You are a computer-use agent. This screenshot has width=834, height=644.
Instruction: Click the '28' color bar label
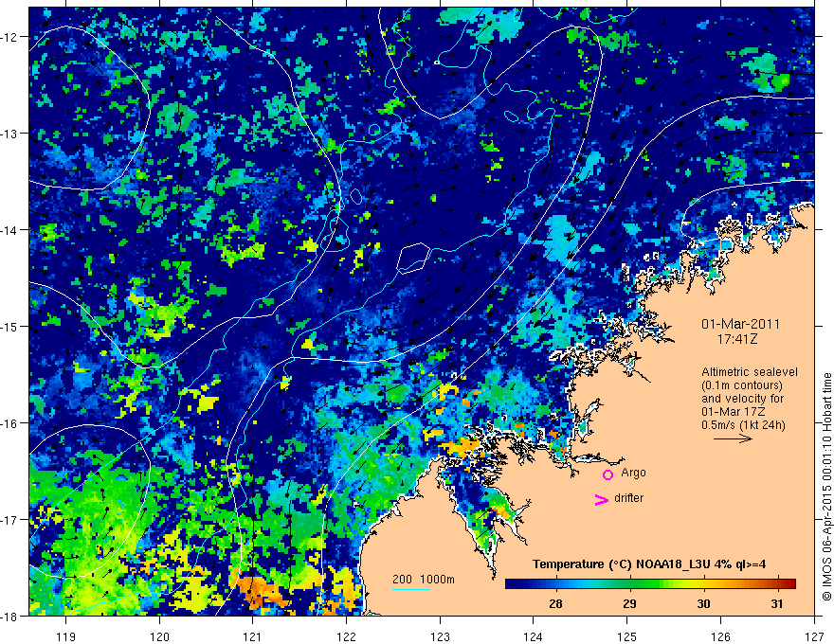[555, 603]
